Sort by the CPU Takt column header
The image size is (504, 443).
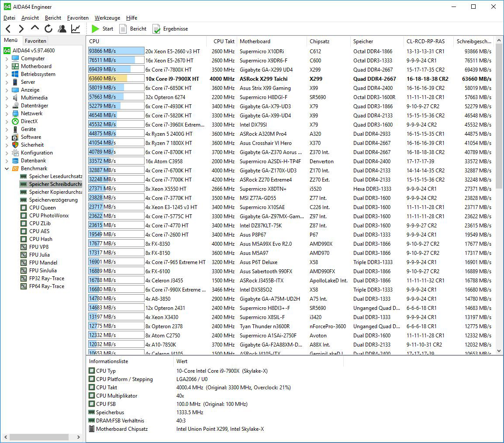(x=221, y=41)
